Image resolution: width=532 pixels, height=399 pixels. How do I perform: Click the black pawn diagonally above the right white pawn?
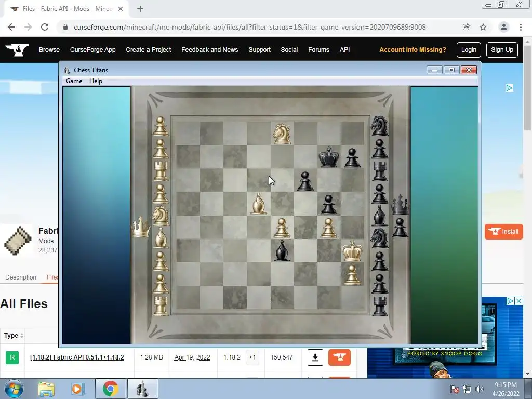point(328,205)
